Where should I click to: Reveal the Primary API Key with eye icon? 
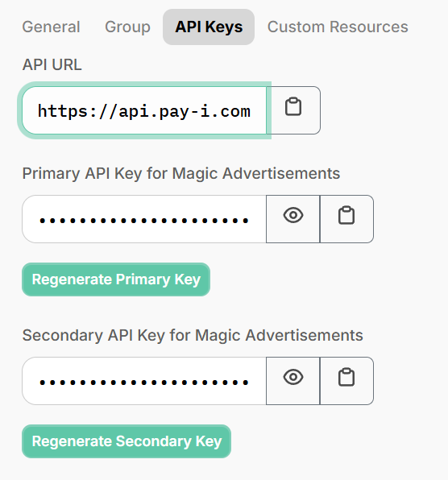click(293, 219)
